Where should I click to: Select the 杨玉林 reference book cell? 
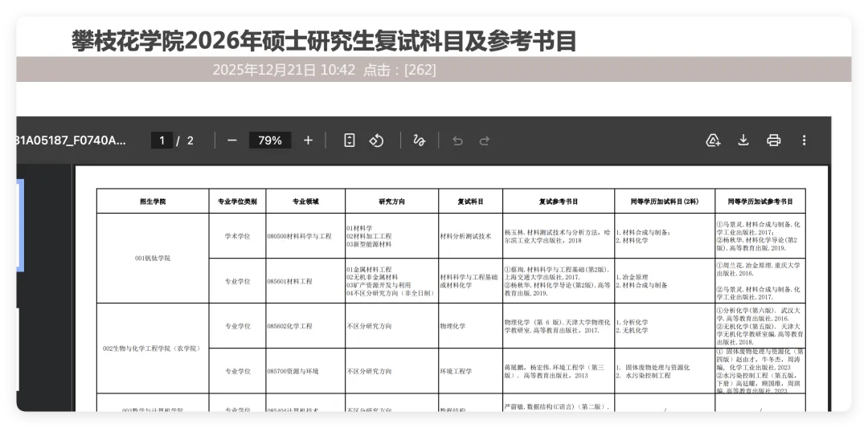pyautogui.click(x=557, y=236)
